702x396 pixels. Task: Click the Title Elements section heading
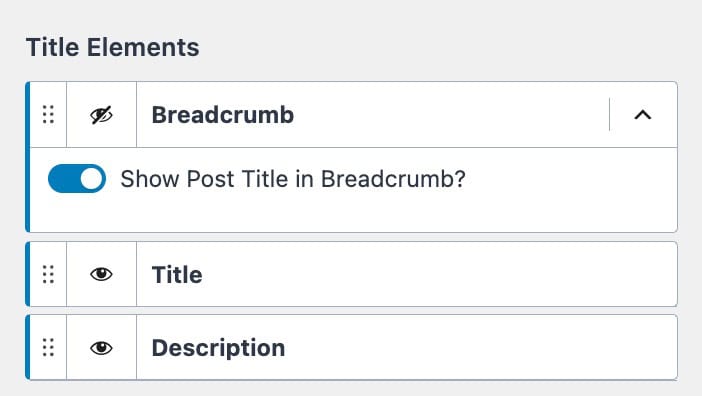[x=113, y=47]
